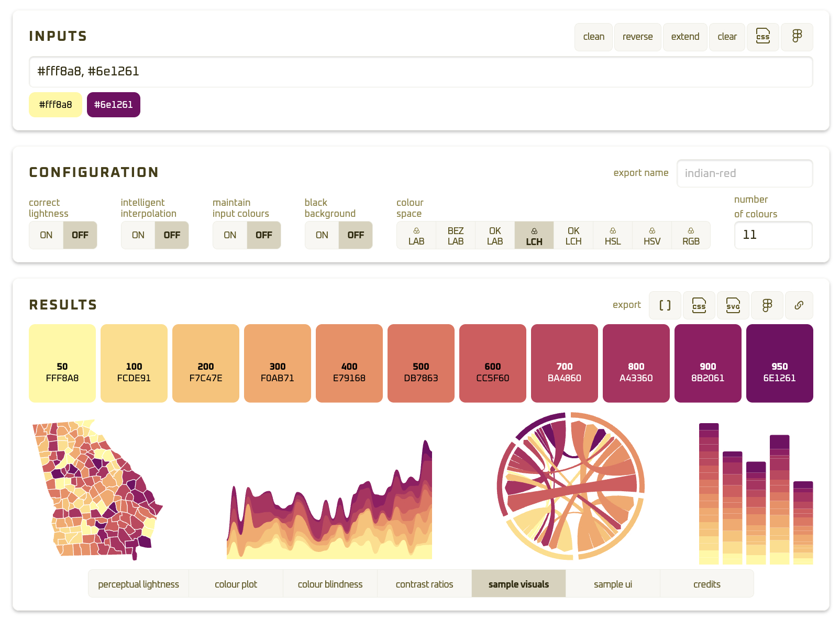
Task: Click the Figma icon in Inputs header
Action: [x=797, y=37]
